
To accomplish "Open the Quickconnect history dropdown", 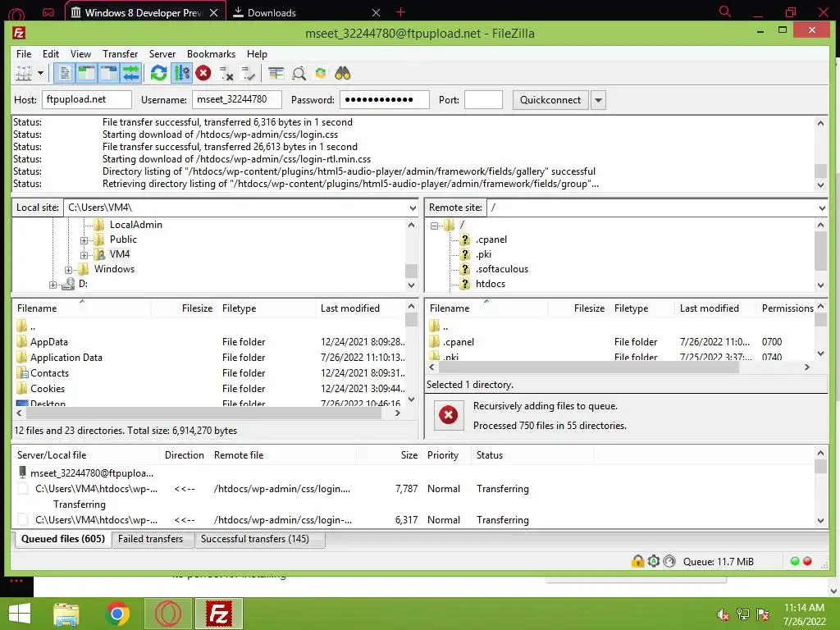I will [x=598, y=100].
